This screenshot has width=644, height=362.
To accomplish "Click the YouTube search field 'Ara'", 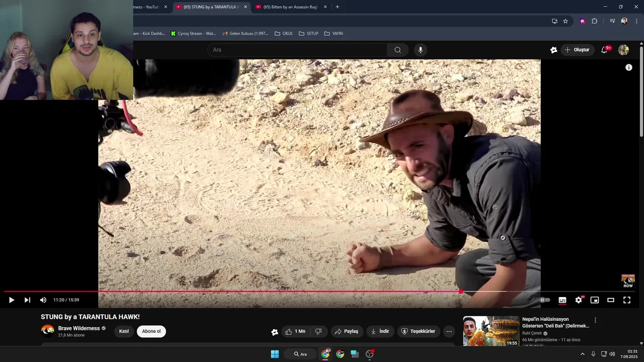I will pos(297,50).
